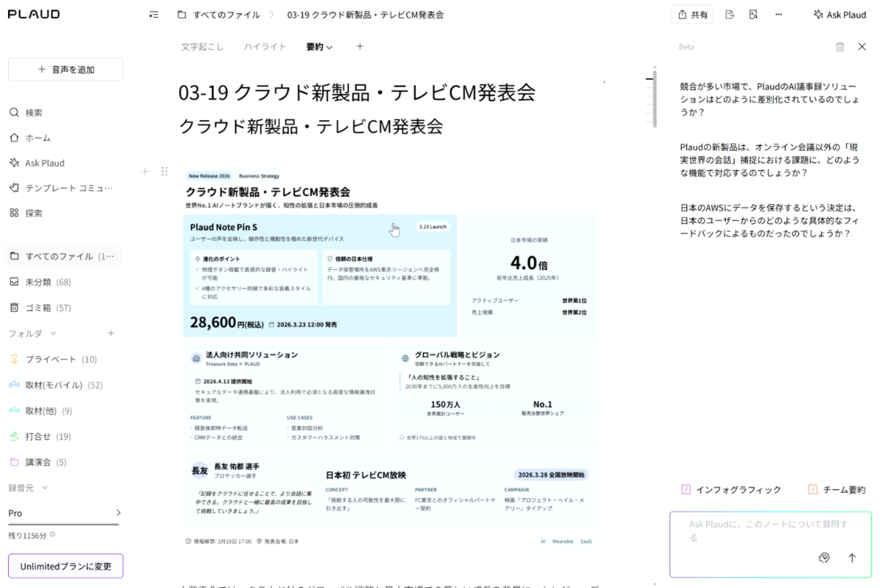Viewport: 880px width, 588px height.
Task: Click the trash icon beside ゴミ箱
Action: [x=14, y=308]
